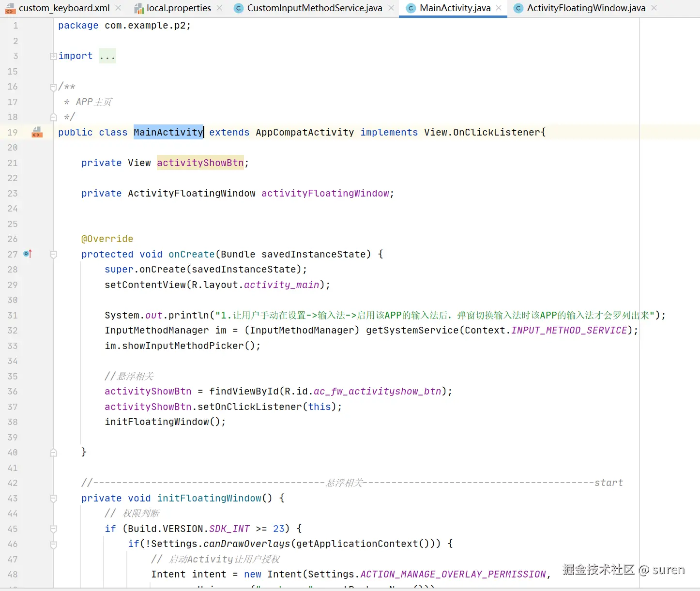Click the @Override annotation on line 26

point(107,239)
